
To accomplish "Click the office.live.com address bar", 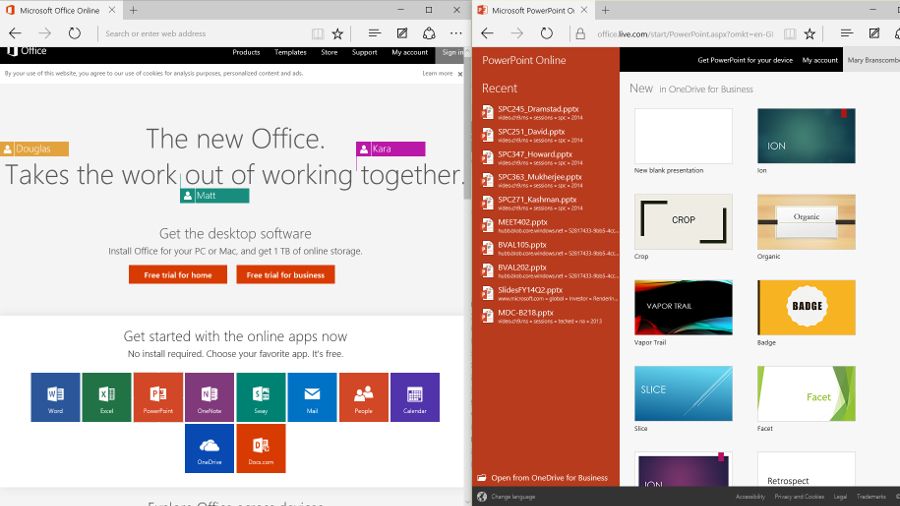I will tap(685, 34).
